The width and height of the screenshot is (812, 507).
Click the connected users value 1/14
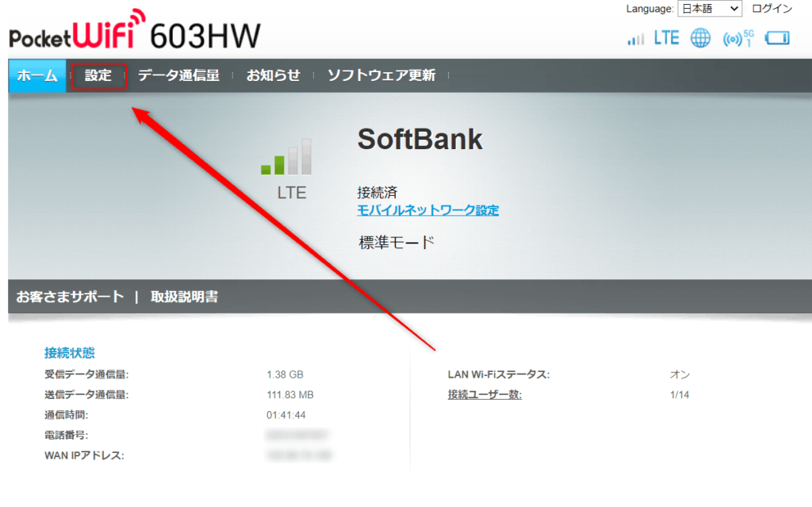click(x=680, y=395)
